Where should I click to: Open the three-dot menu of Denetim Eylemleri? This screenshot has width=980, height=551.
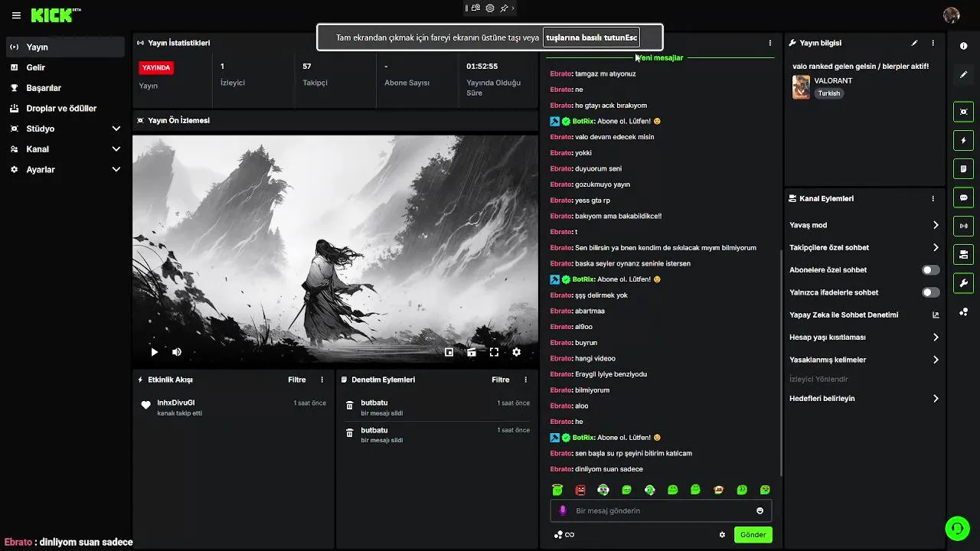point(526,380)
